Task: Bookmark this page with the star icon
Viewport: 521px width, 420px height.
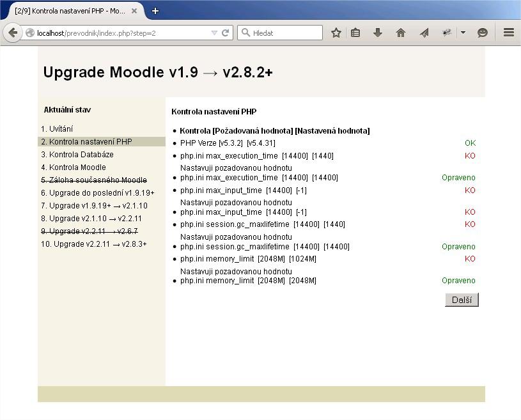Action: pos(336,33)
